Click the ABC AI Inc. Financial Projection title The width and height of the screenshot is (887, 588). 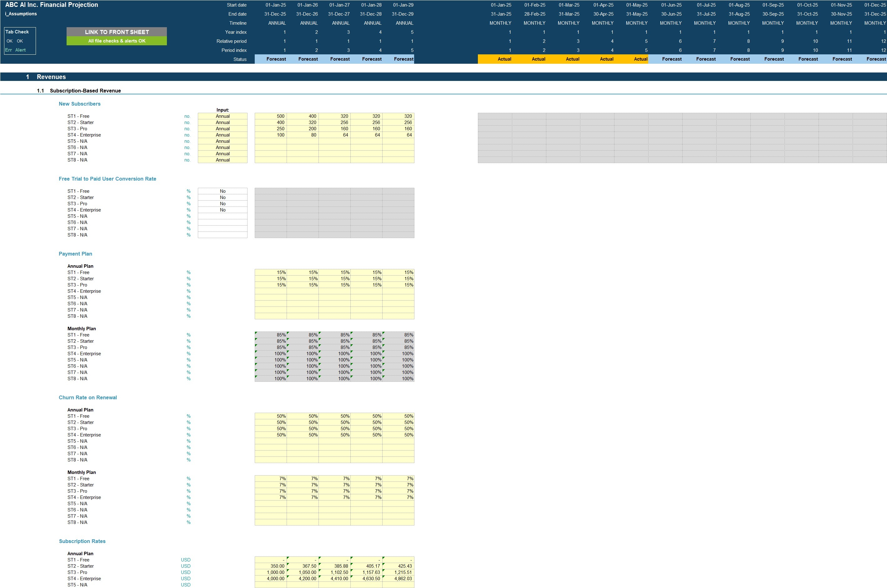click(51, 5)
